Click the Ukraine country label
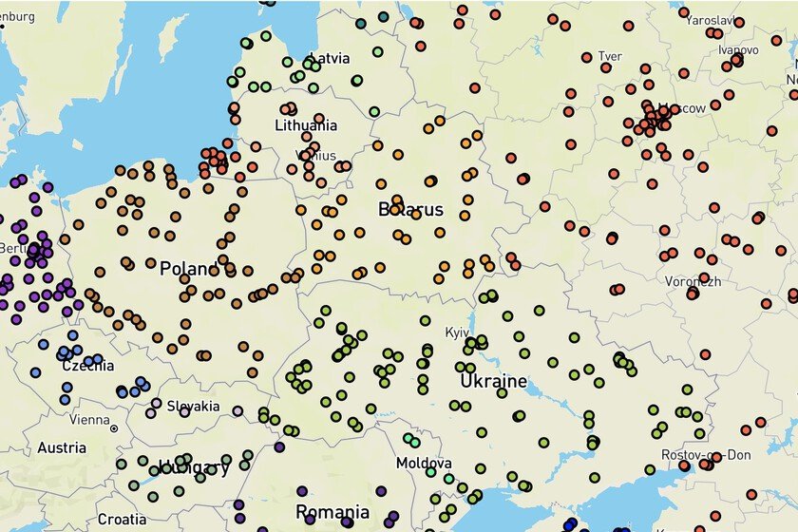 (493, 381)
